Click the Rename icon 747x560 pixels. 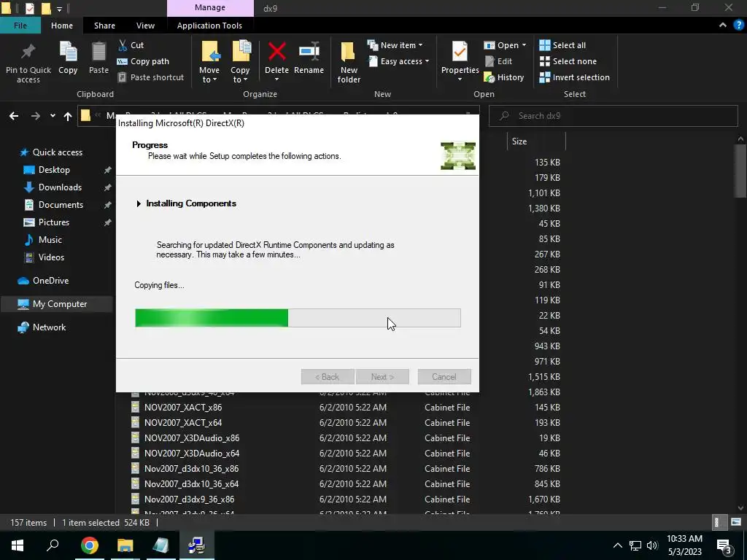click(309, 52)
